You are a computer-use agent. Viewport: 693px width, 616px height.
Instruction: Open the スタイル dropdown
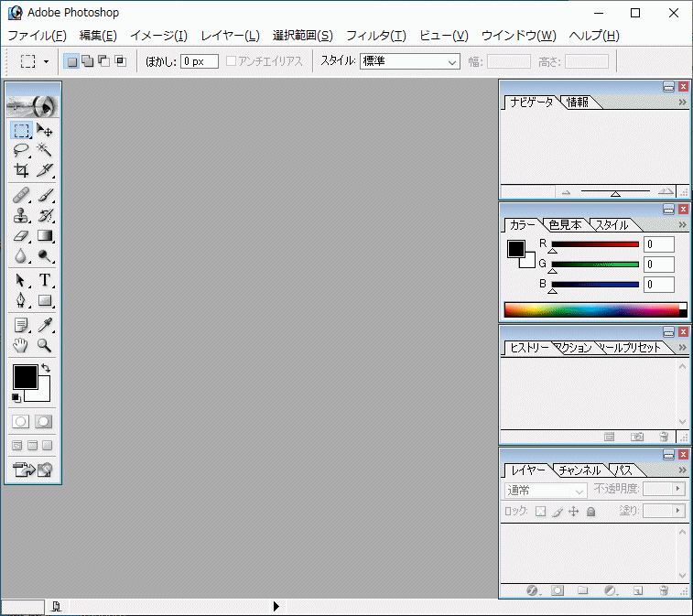[x=410, y=61]
